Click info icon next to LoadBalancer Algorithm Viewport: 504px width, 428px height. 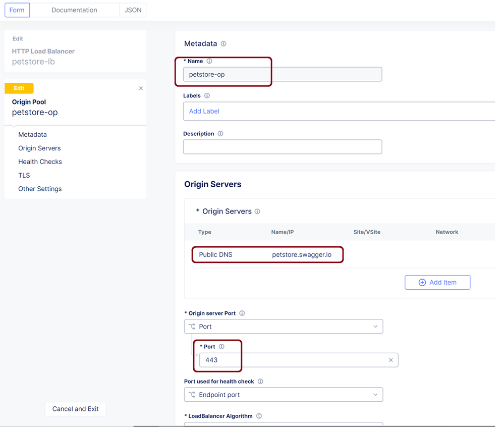[x=259, y=416]
